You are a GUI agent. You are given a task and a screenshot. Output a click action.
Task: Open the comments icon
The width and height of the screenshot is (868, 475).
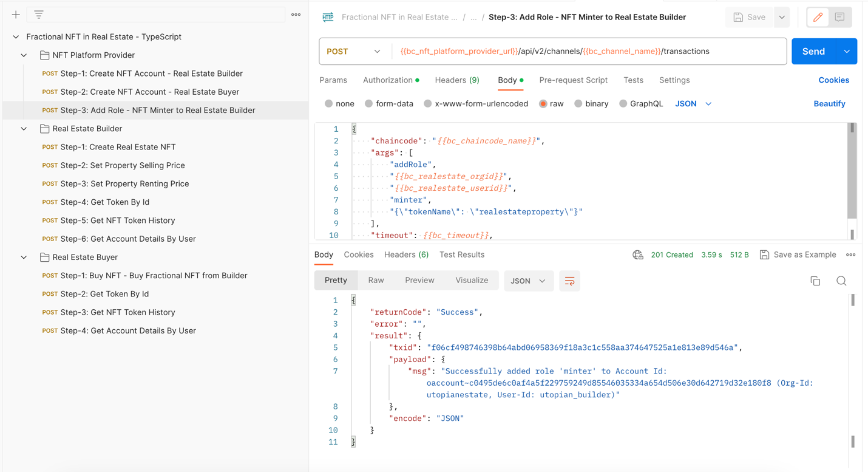pyautogui.click(x=839, y=18)
